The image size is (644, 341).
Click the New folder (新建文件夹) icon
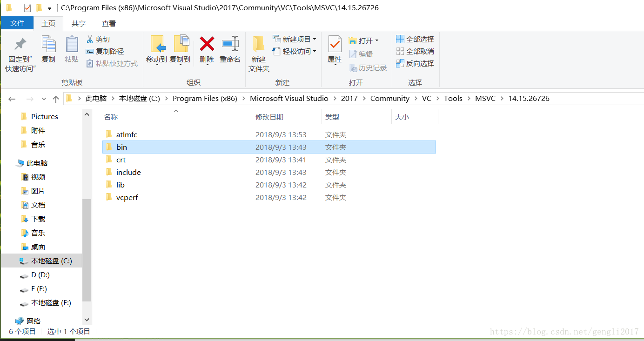[258, 44]
